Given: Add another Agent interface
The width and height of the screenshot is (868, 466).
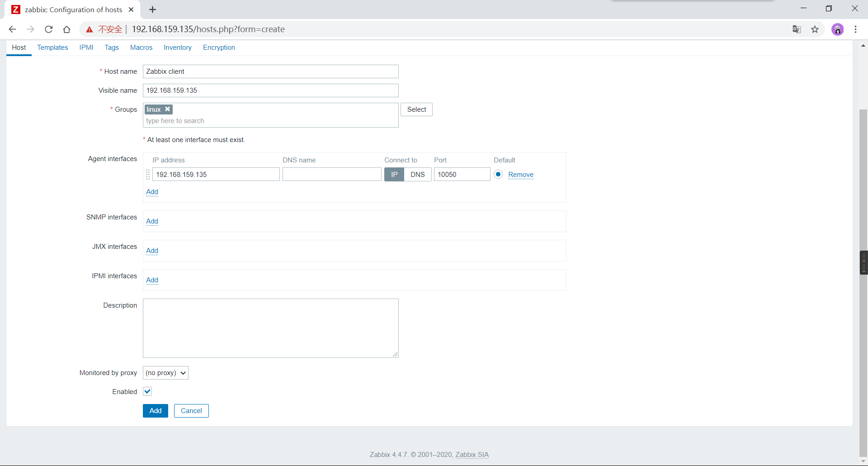Looking at the screenshot, I should point(152,192).
